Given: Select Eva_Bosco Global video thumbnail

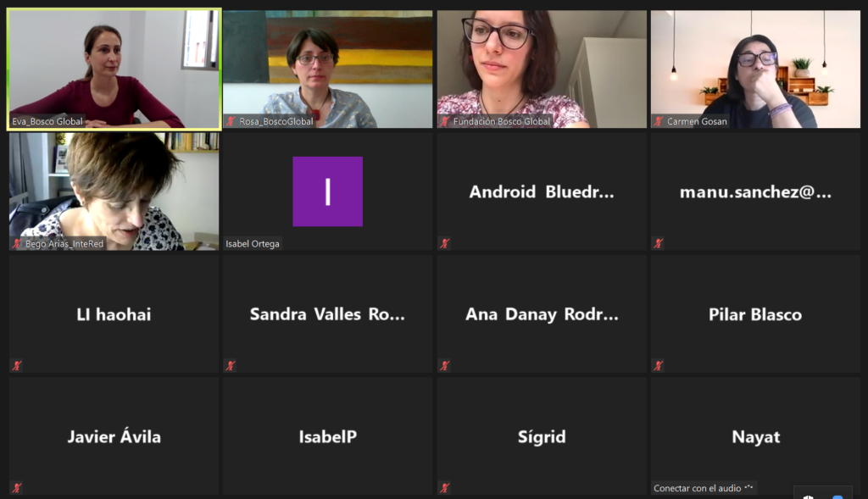Looking at the screenshot, I should 114,69.
